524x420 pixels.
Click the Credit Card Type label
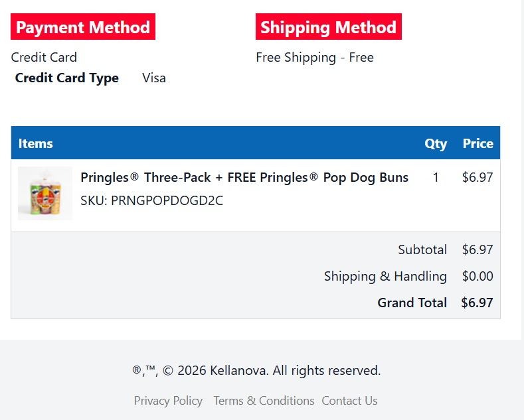[x=67, y=78]
